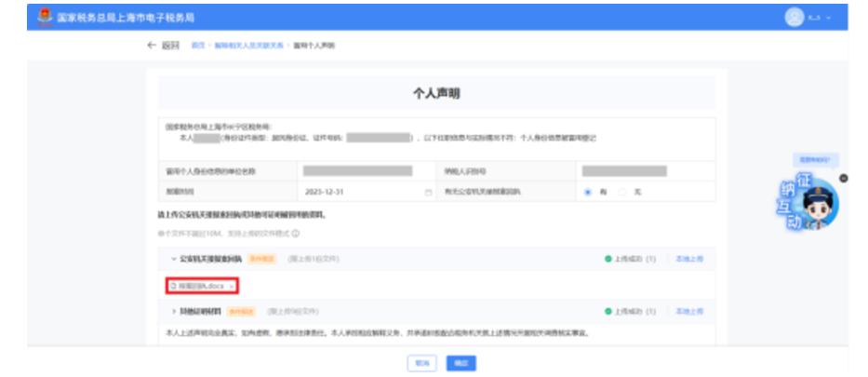Select the 无 radio button
The image size is (868, 377).
[622, 192]
